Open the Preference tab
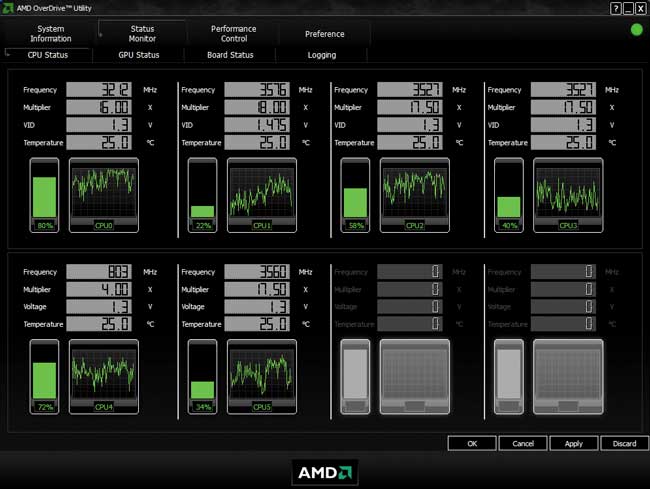Image resolution: width=650 pixels, height=489 pixels. click(325, 34)
